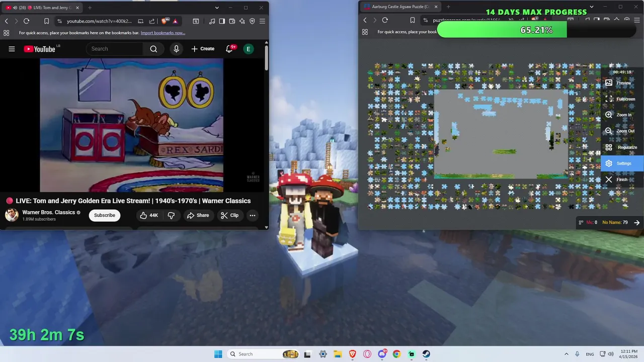This screenshot has width=644, height=362.
Task: Click Import bookmarks now link
Action: [163, 33]
